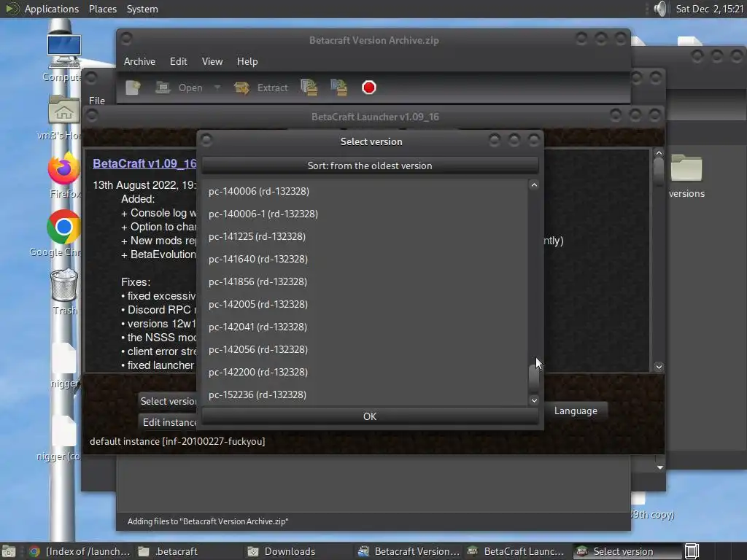Open the System menu in top panel
Image resolution: width=747 pixels, height=560 pixels.
[142, 9]
